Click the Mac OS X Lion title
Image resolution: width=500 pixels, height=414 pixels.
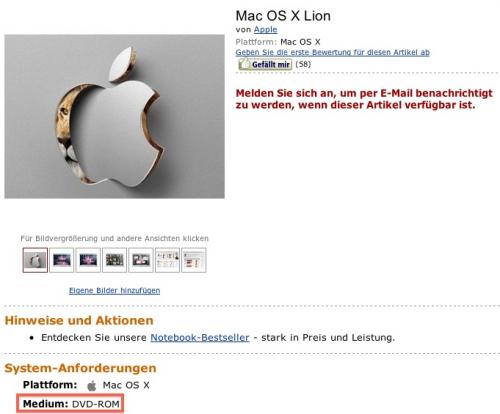coord(283,16)
